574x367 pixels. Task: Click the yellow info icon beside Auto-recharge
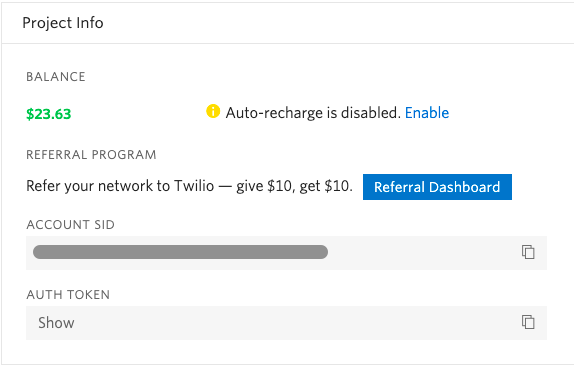213,111
